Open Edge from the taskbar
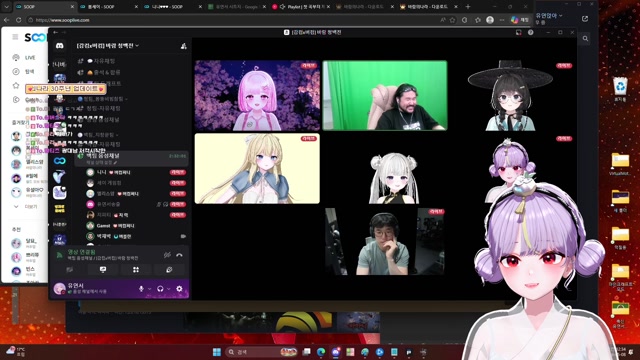The height and width of the screenshot is (360, 640). [x=321, y=352]
